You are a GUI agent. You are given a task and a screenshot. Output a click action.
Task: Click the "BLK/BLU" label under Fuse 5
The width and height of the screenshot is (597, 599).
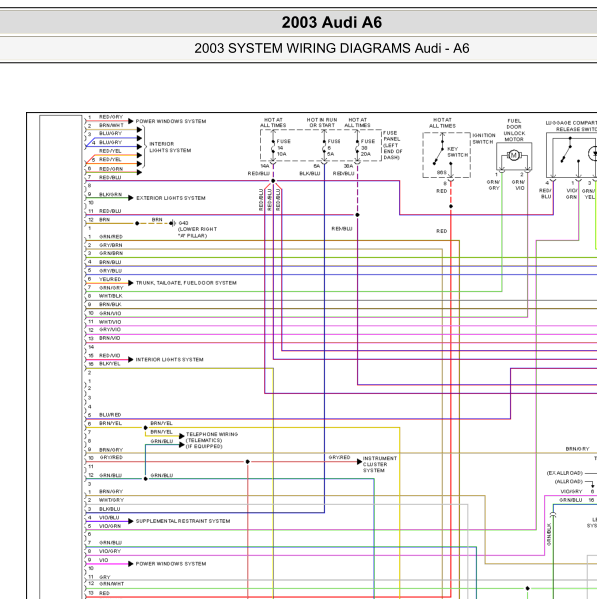click(310, 174)
